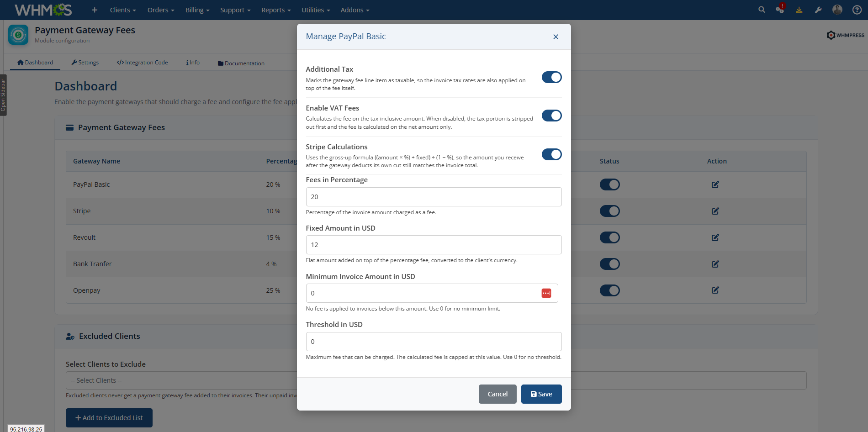Expand the Clients menu
This screenshot has width=868, height=432.
click(123, 10)
